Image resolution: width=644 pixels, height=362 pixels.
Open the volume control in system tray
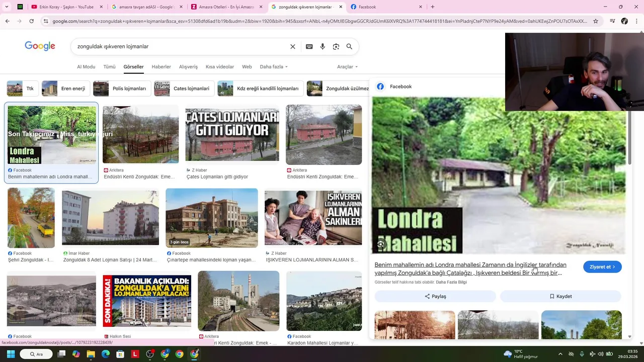point(600,354)
